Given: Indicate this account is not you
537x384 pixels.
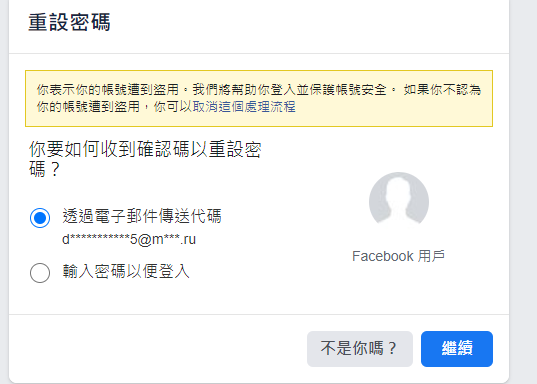Looking at the screenshot, I should coord(360,349).
